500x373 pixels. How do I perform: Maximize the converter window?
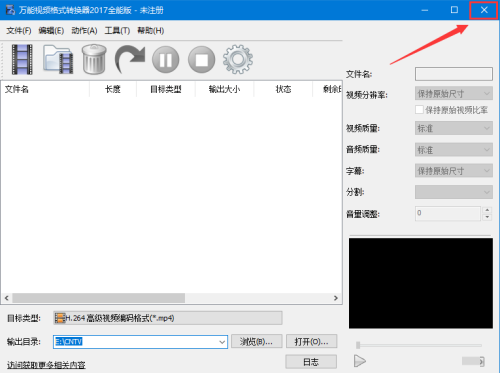tap(454, 10)
